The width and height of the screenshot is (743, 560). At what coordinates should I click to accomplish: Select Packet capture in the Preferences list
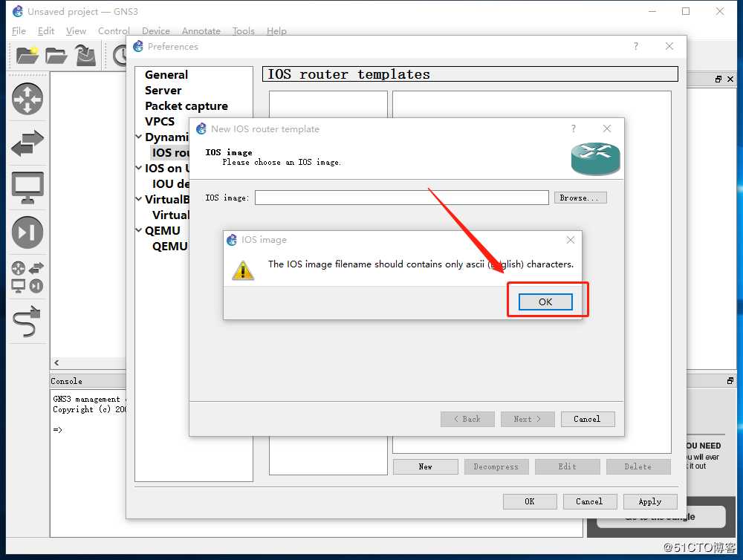186,106
